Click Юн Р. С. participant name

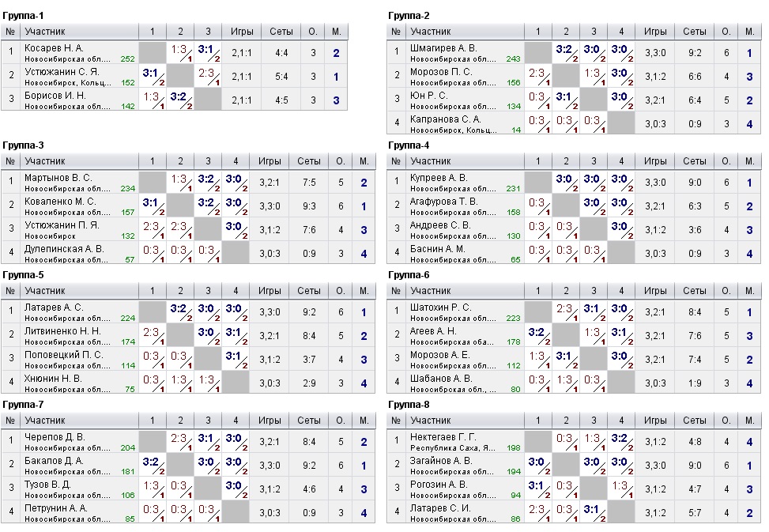tap(428, 96)
